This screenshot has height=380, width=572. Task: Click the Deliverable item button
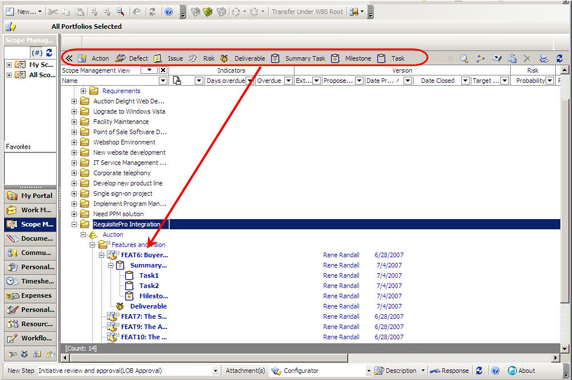pyautogui.click(x=243, y=58)
